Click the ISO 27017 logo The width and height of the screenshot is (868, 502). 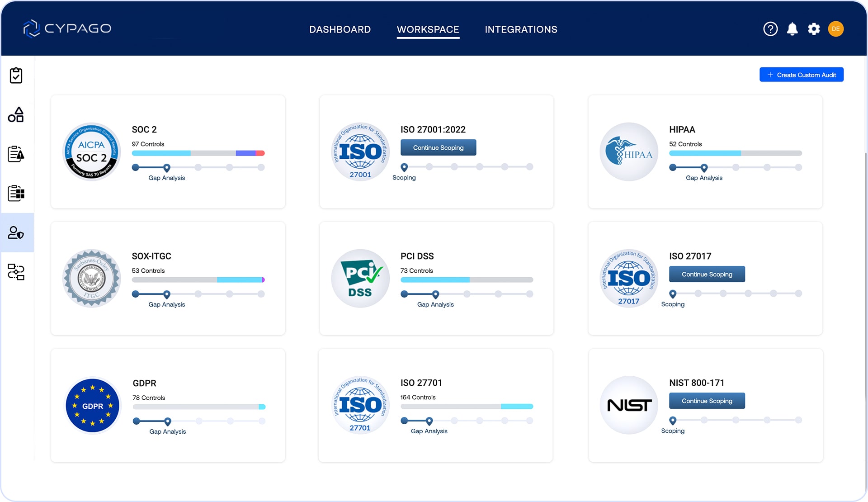629,278
